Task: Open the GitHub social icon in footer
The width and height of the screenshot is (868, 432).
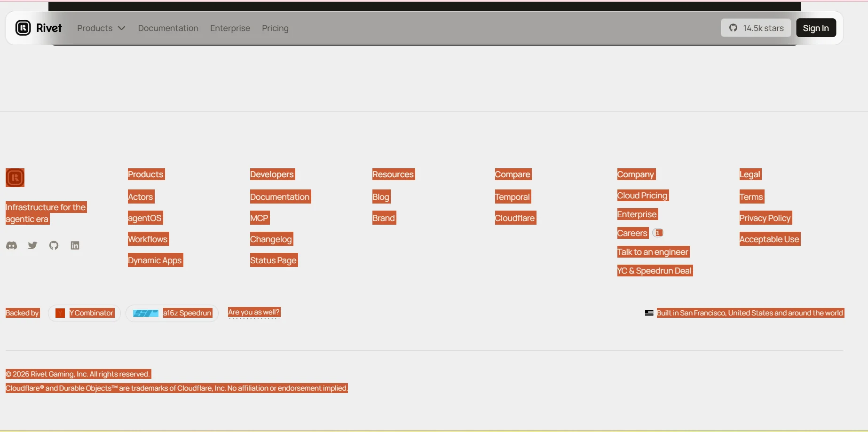Action: (54, 245)
